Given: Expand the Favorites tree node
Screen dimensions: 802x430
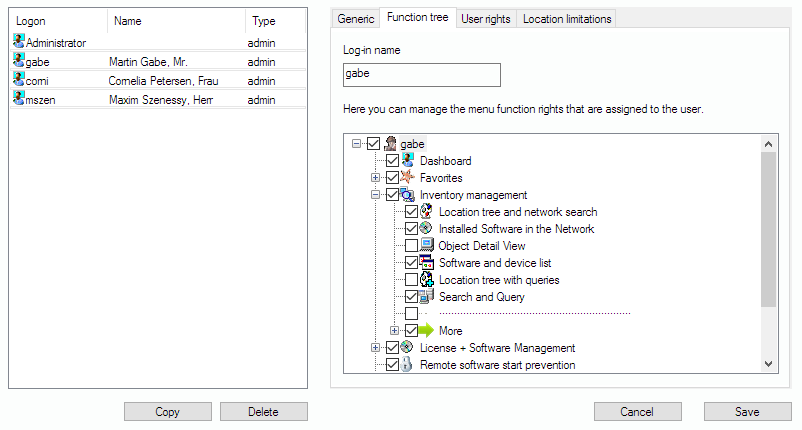Looking at the screenshot, I should coord(376,178).
